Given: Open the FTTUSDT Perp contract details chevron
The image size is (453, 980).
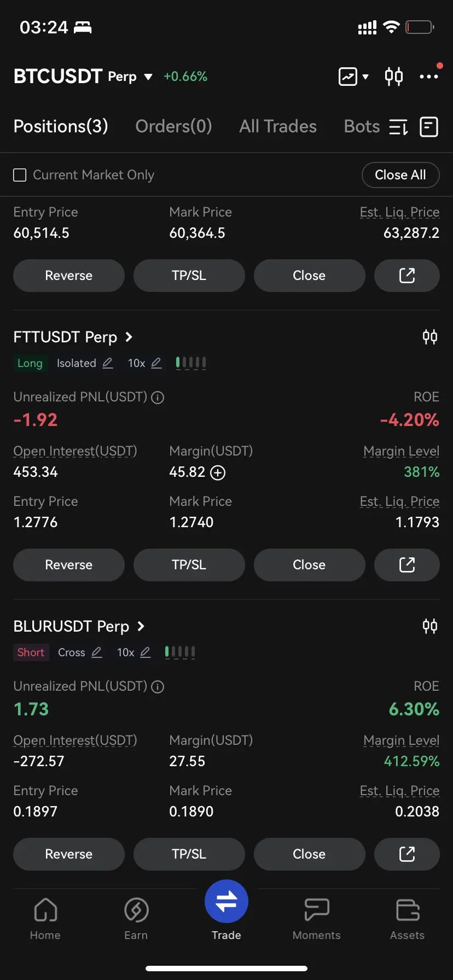Looking at the screenshot, I should 129,337.
